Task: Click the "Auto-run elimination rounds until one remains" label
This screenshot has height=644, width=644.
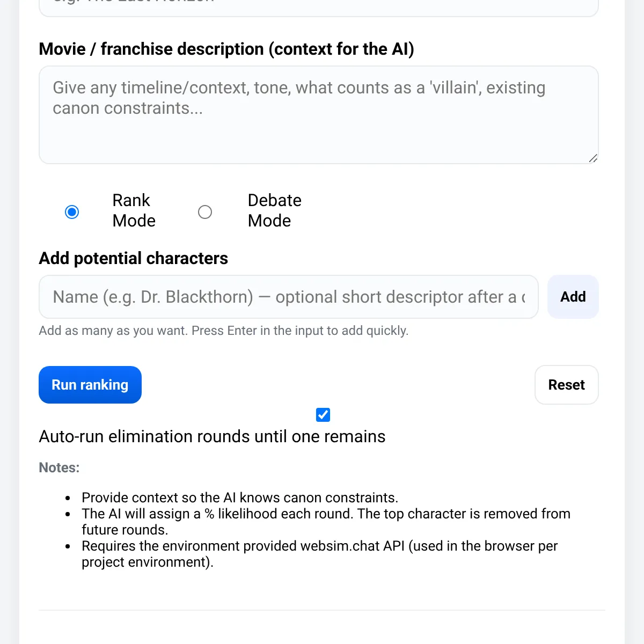Action: [212, 436]
